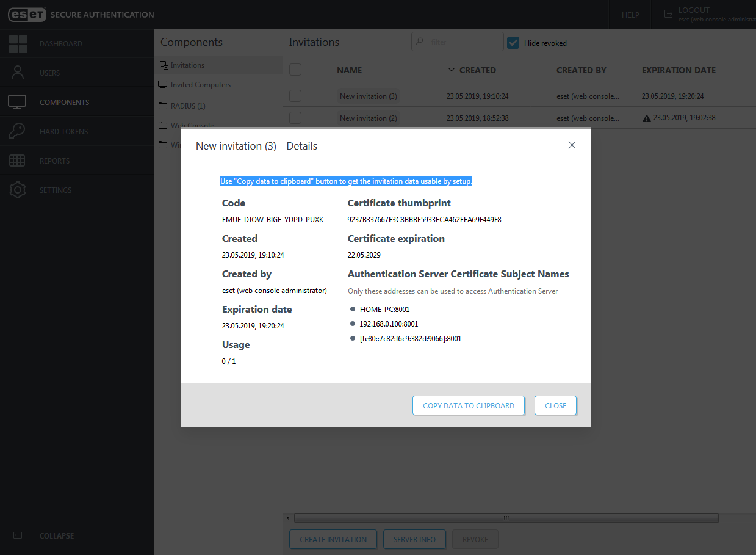756x555 pixels.
Task: Click the fe80 IPv6 address entry
Action: click(411, 339)
